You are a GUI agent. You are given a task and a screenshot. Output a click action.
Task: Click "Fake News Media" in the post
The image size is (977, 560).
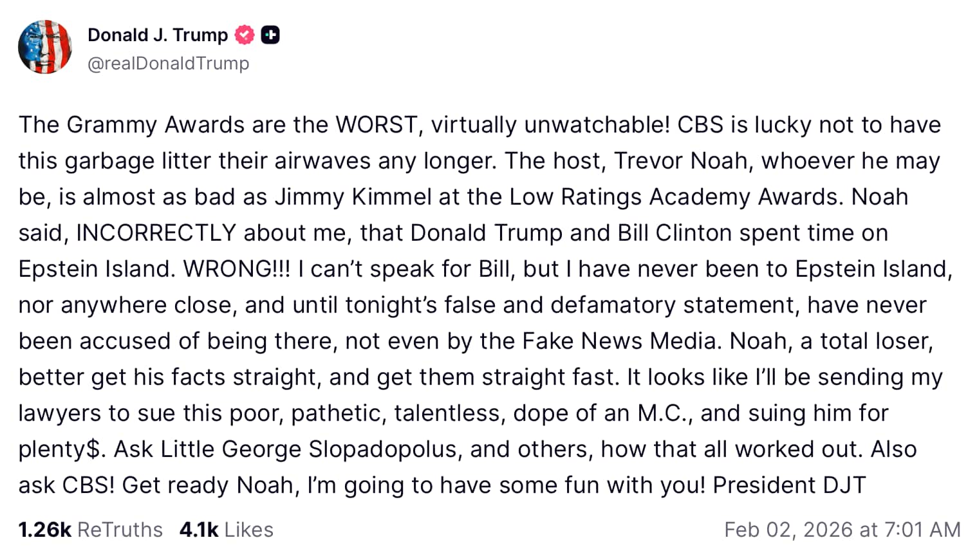click(x=620, y=341)
